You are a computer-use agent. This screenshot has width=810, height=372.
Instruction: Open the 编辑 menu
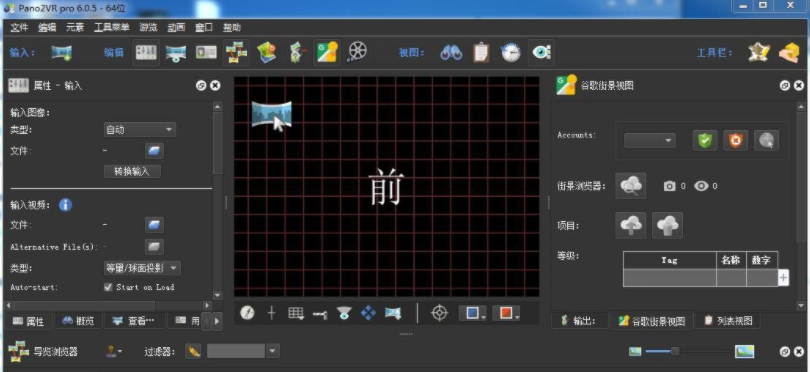(x=47, y=27)
